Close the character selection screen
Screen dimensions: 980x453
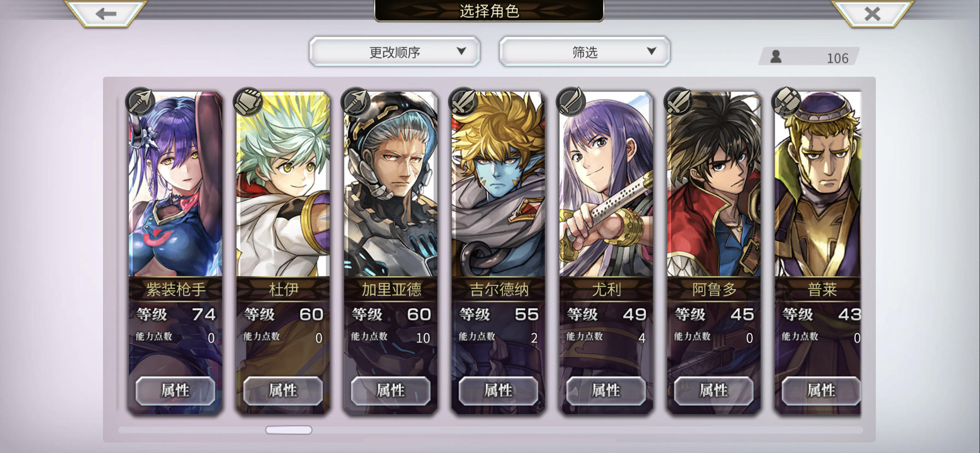click(x=872, y=13)
